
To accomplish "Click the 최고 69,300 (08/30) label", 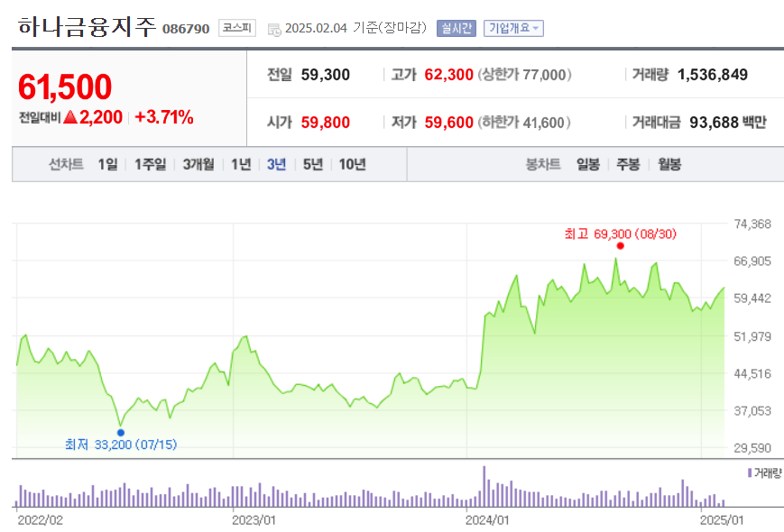I will (x=621, y=234).
